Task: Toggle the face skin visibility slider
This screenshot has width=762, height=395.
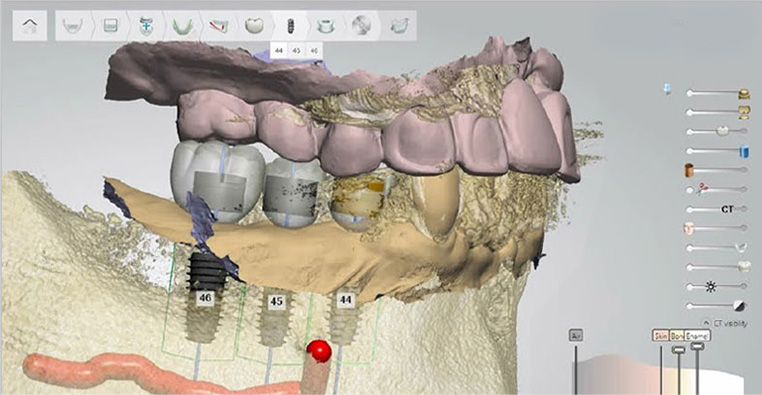Action: click(717, 228)
